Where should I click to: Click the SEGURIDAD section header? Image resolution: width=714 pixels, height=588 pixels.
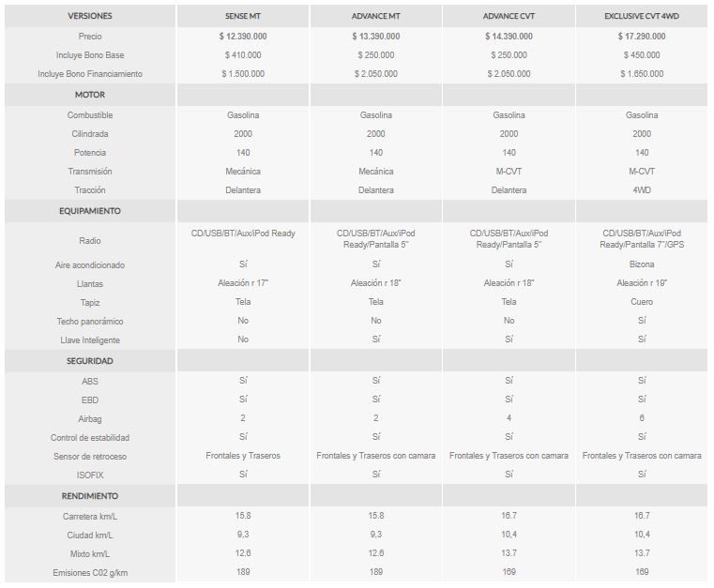90,361
